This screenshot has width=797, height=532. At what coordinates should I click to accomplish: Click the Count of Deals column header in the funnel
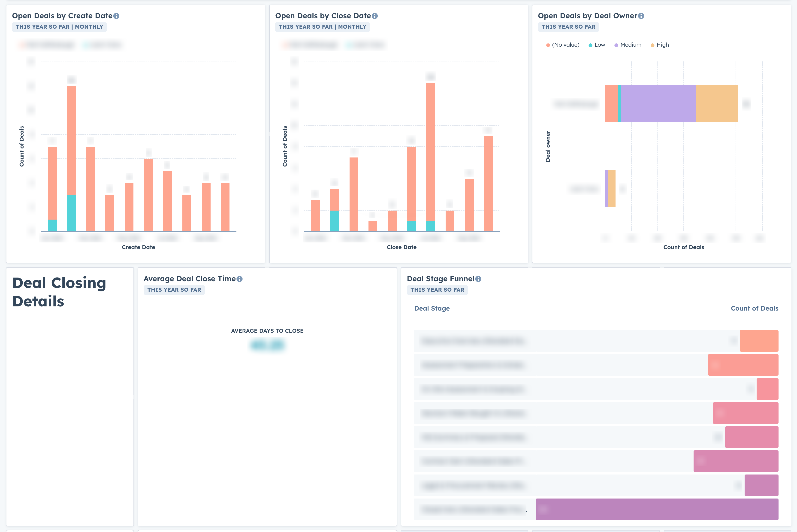[x=754, y=308]
